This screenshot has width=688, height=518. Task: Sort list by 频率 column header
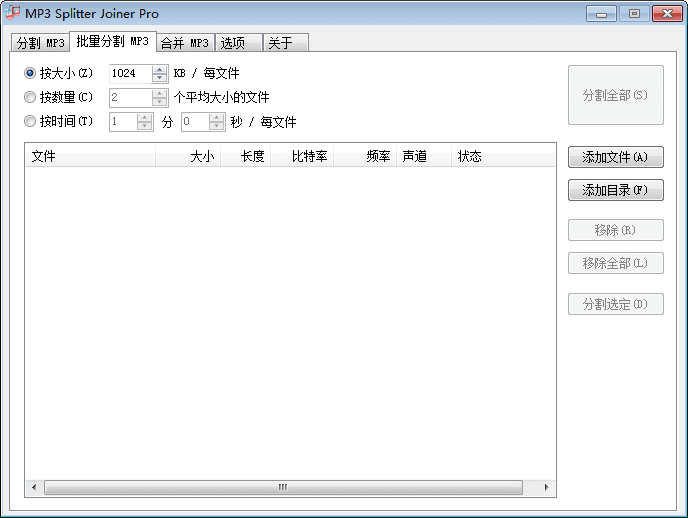[365, 156]
